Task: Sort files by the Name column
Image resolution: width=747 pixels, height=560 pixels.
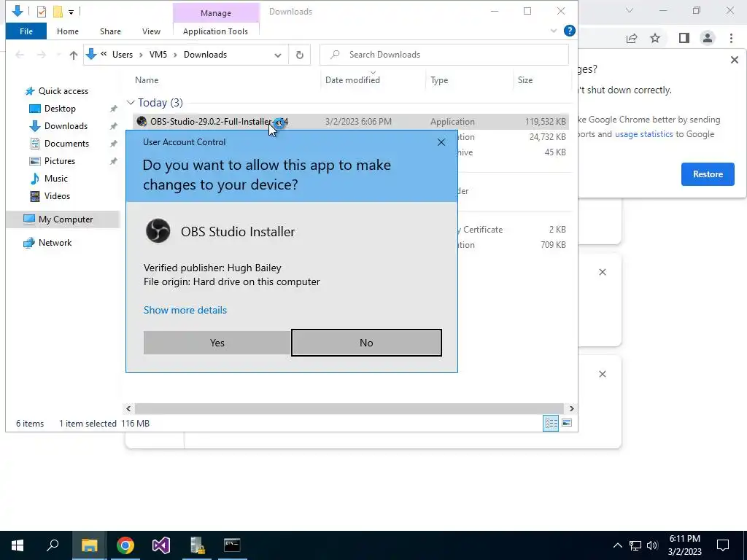Action: coord(146,80)
